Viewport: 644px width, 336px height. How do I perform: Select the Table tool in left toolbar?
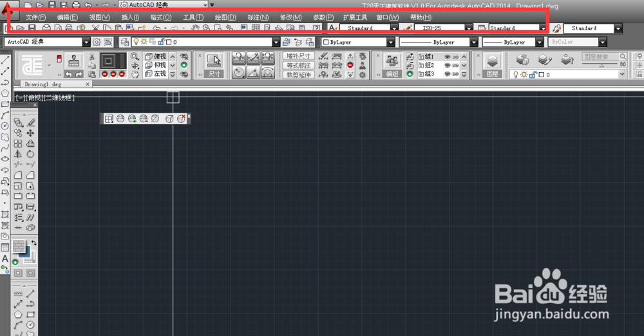tap(5, 247)
